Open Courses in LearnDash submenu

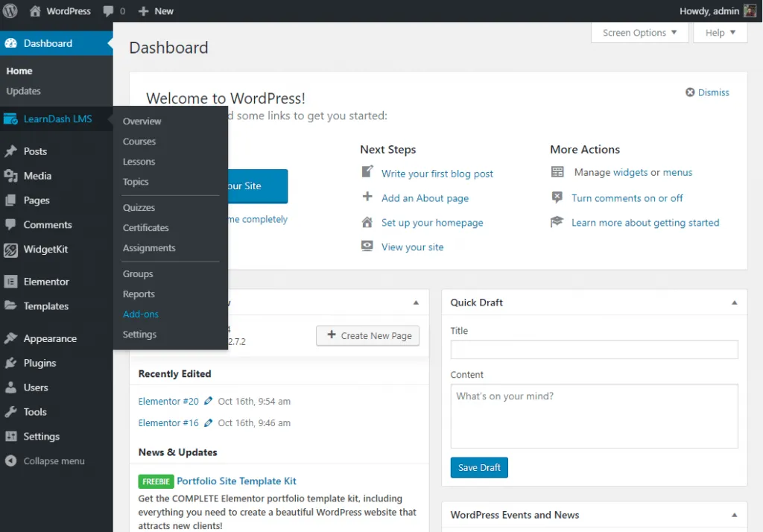pos(139,141)
